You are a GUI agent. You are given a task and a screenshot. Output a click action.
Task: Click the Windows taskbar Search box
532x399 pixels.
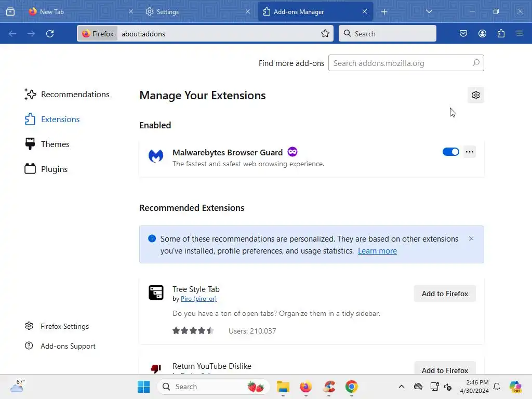[x=214, y=387]
